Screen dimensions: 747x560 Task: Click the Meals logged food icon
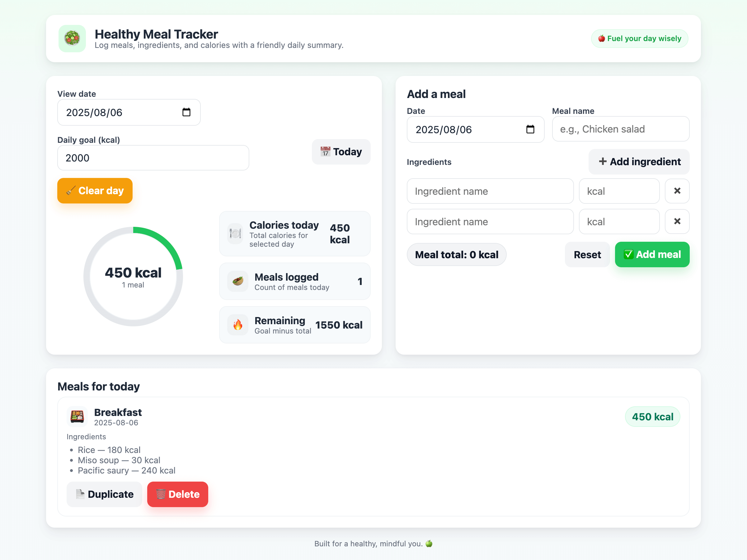tap(238, 281)
